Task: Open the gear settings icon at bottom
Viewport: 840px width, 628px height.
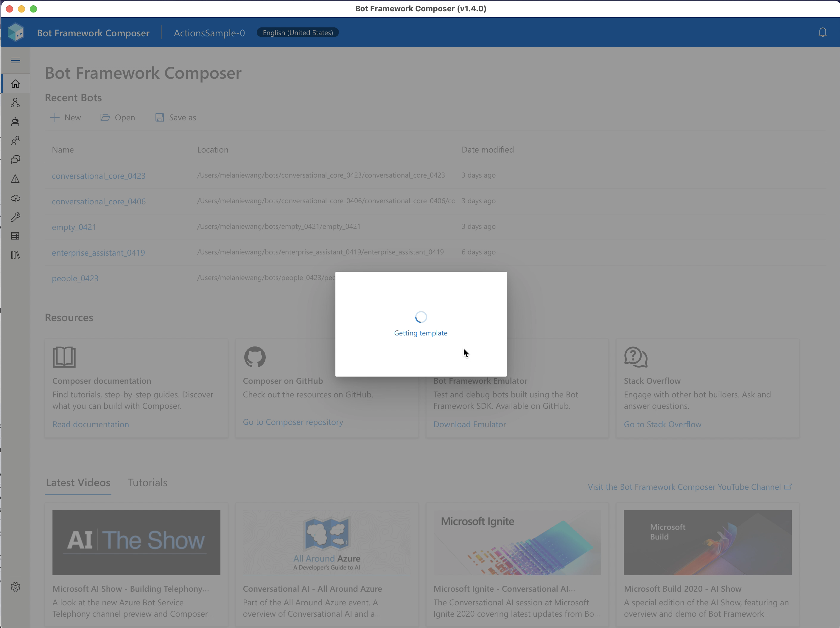Action: click(x=15, y=587)
